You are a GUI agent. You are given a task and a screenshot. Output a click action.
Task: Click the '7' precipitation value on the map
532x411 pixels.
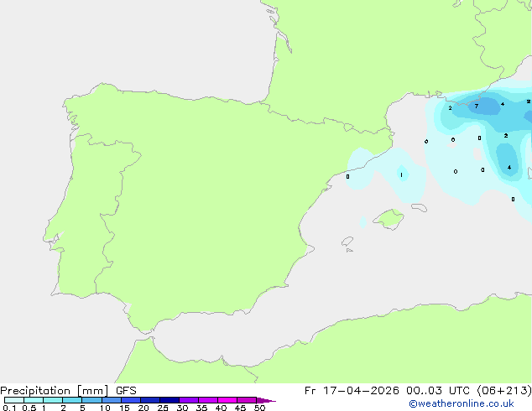477,107
